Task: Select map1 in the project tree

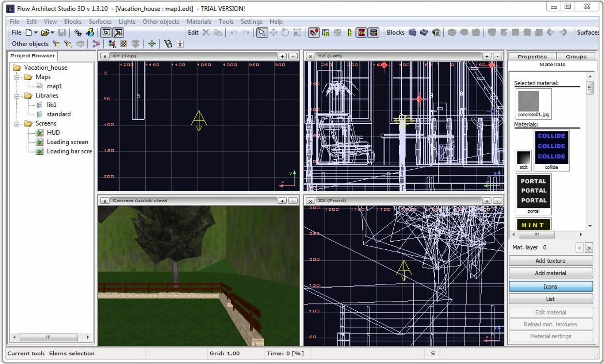Action: pyautogui.click(x=55, y=86)
